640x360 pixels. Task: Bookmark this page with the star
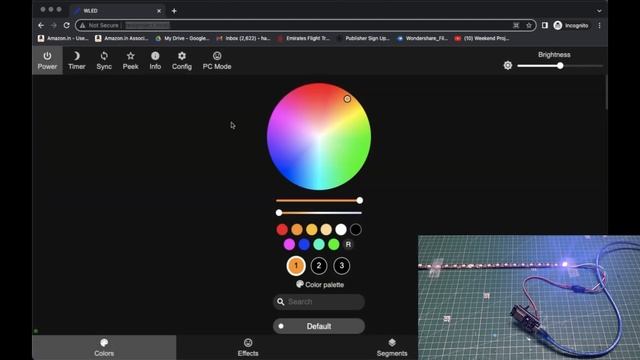(529, 25)
